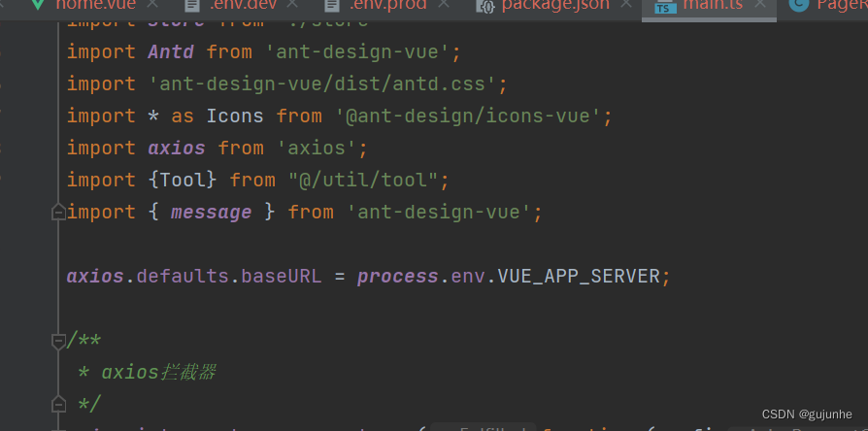Click the fold marker at comment end */
868x431 pixels.
58,405
